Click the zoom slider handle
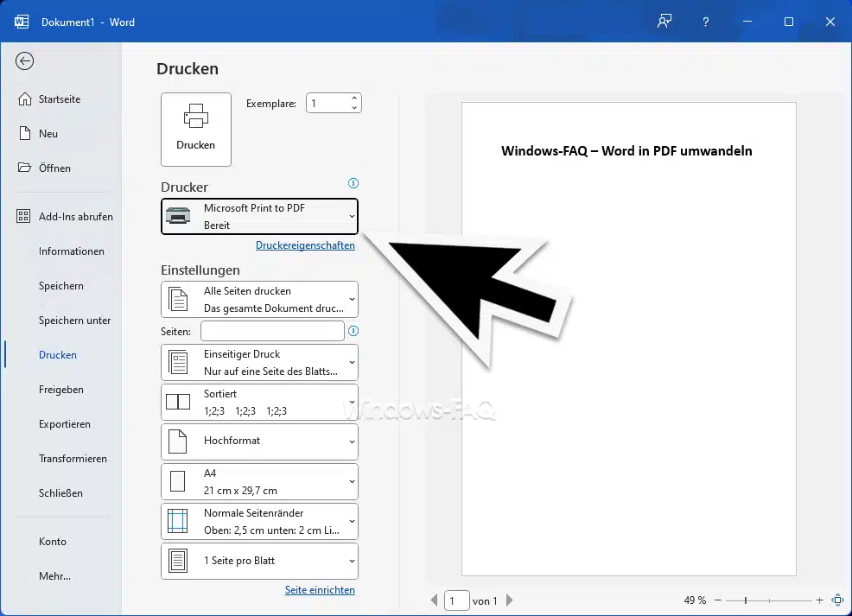This screenshot has width=852, height=616. click(x=746, y=600)
